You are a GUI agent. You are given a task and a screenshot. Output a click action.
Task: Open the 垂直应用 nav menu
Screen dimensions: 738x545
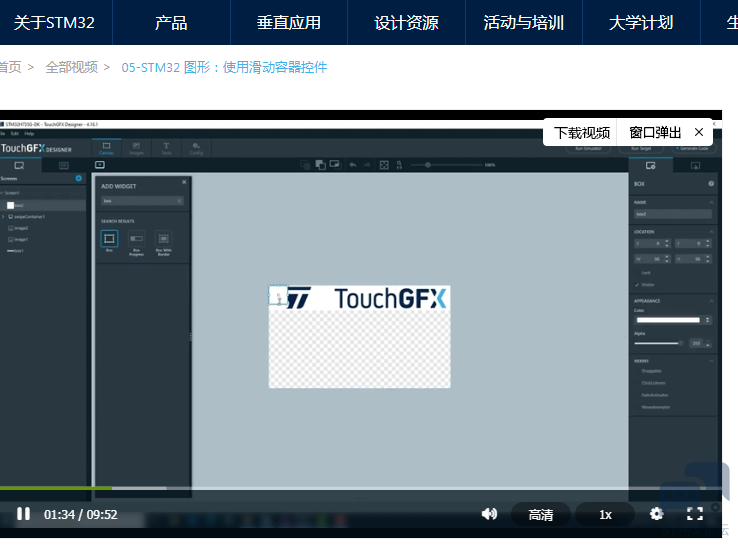tap(289, 23)
